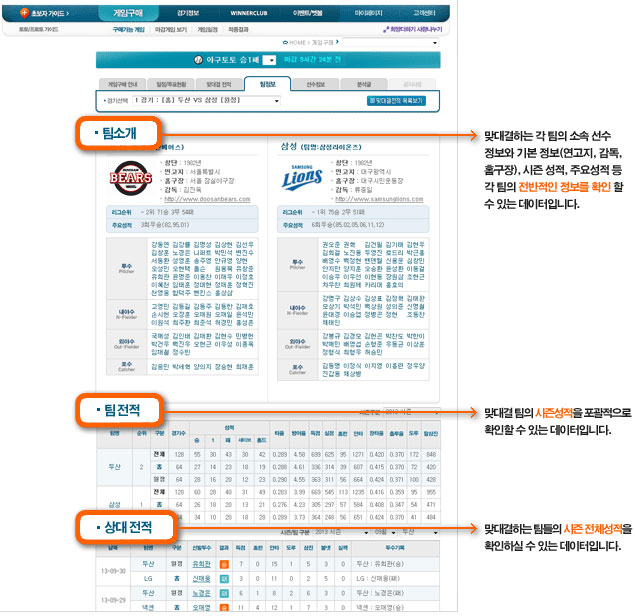Image resolution: width=635 pixels, height=616 pixels.
Task: Select the 구매가능 게임 submenu
Action: (128, 30)
